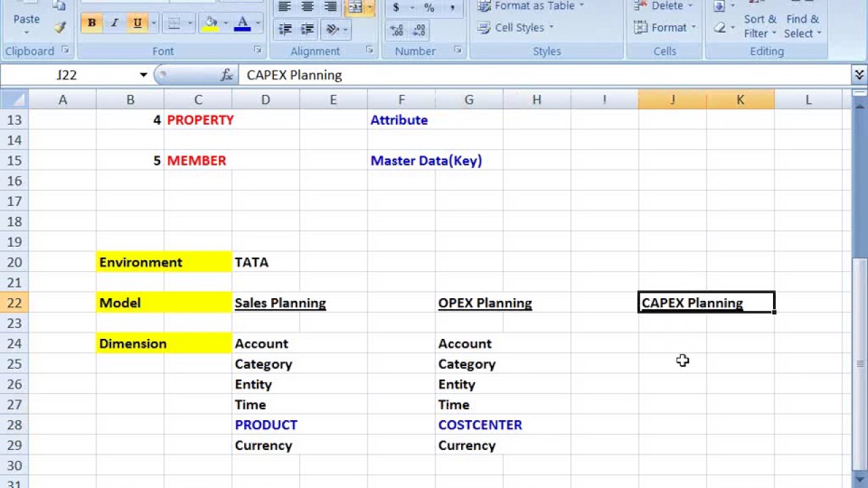Image resolution: width=868 pixels, height=488 pixels.
Task: Open the borders dropdown arrow
Action: point(190,23)
